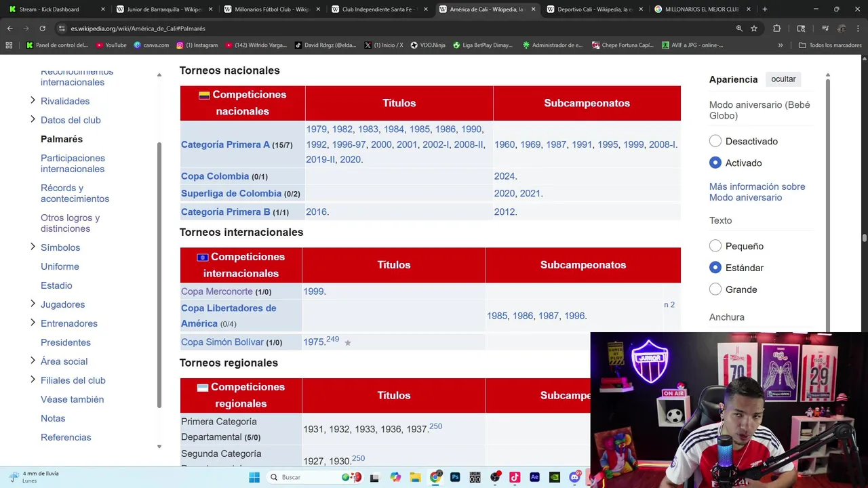Open the apps grid in bookmarks bar

(x=9, y=45)
